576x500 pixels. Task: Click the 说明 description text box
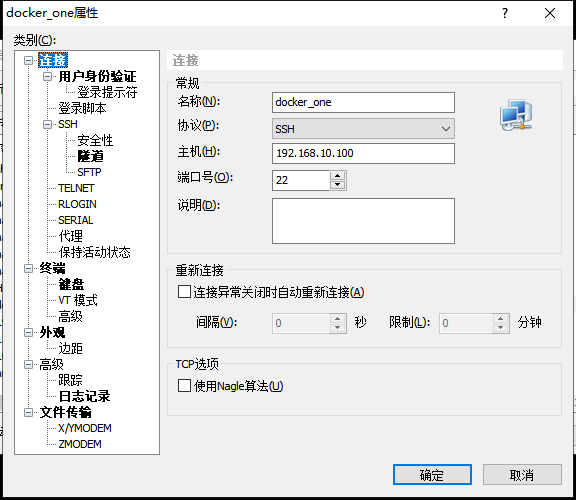coord(363,221)
